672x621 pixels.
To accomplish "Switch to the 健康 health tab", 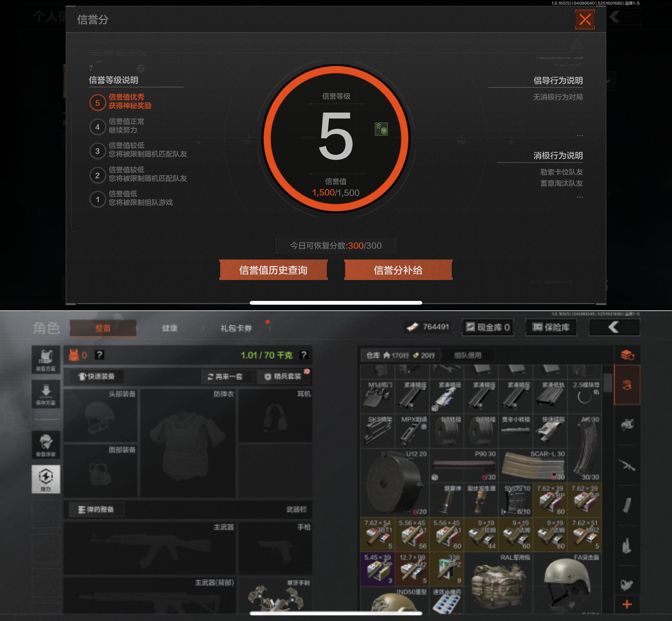I will (x=169, y=328).
